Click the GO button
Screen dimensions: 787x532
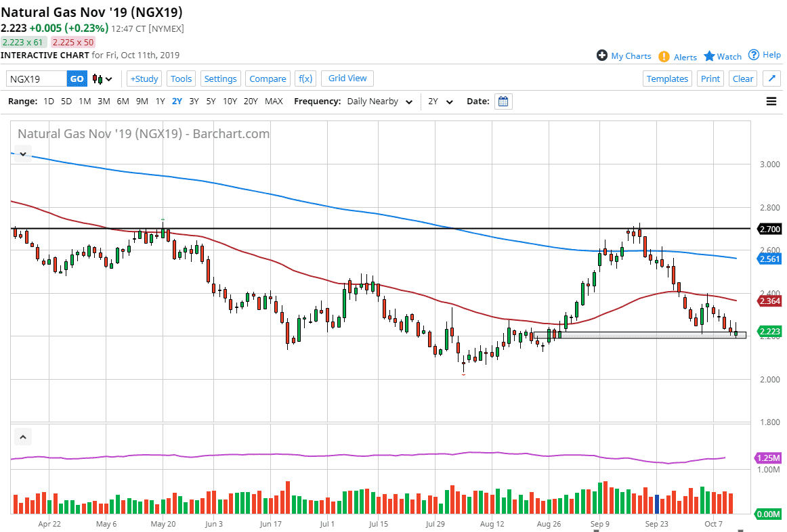pos(77,79)
